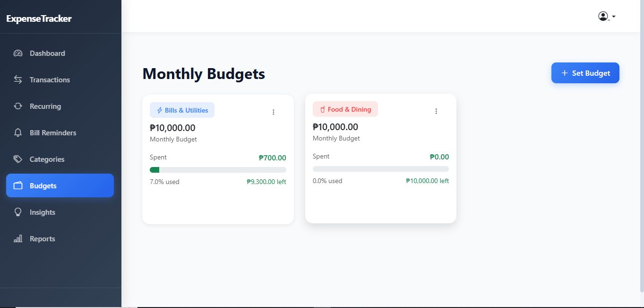This screenshot has height=308, width=644.
Task: Select the Food & Dining category badge
Action: 345,109
